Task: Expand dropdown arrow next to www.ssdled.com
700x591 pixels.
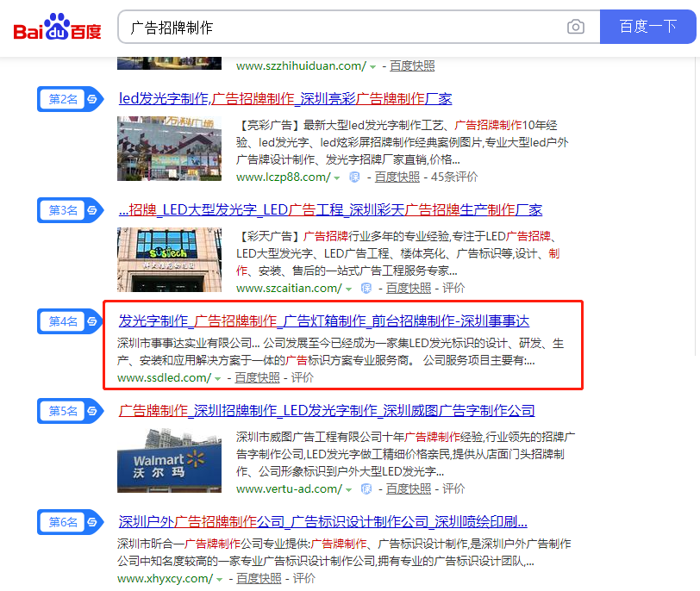Action: coord(218,379)
